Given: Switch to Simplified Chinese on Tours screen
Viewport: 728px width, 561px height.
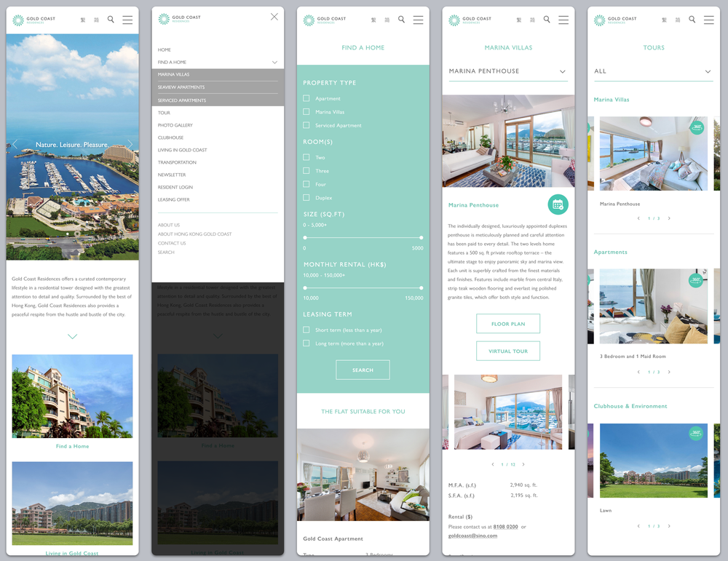Looking at the screenshot, I should point(678,20).
